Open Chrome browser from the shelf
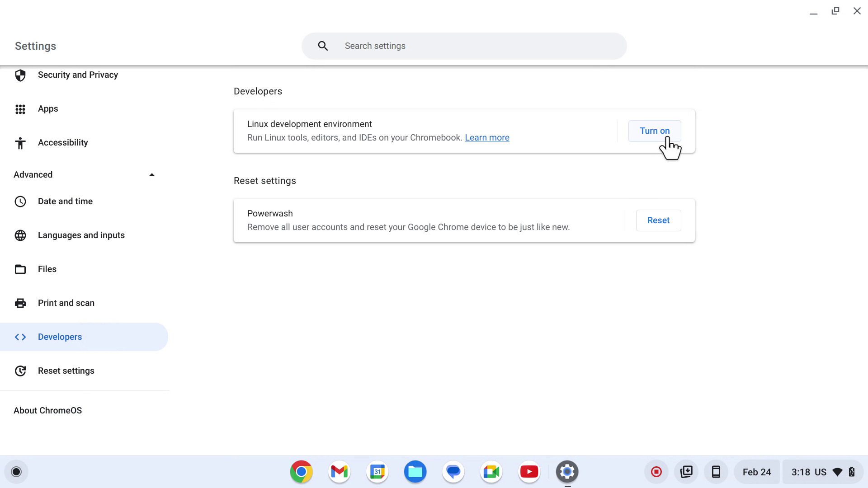The height and width of the screenshot is (488, 868). click(301, 472)
